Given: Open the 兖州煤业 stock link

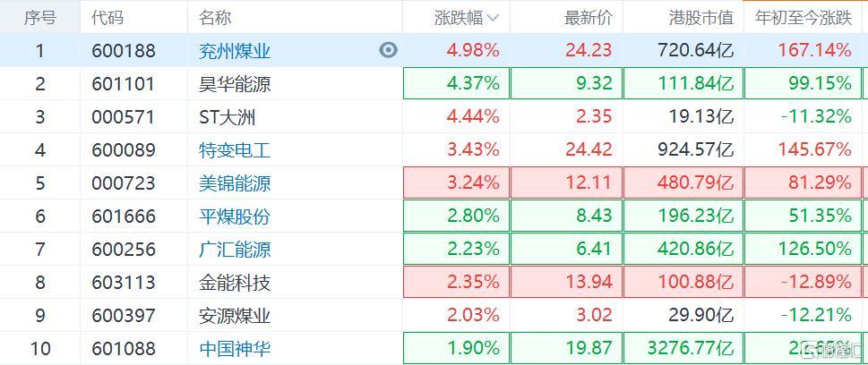Looking at the screenshot, I should [235, 51].
